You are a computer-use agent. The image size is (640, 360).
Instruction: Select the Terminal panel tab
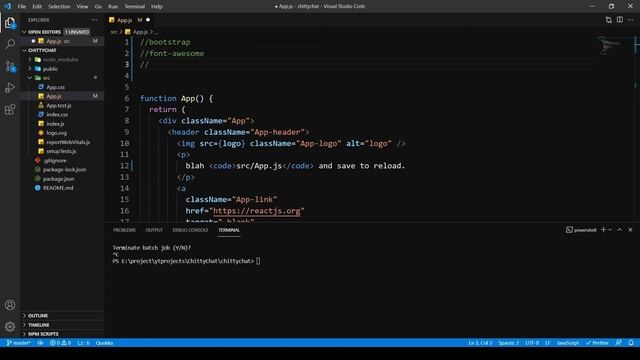coord(229,230)
